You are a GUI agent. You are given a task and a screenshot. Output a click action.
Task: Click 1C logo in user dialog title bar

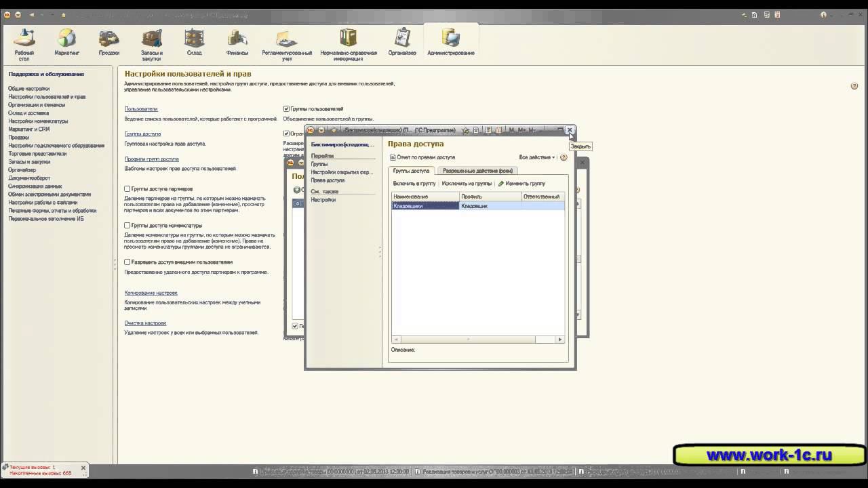click(311, 130)
